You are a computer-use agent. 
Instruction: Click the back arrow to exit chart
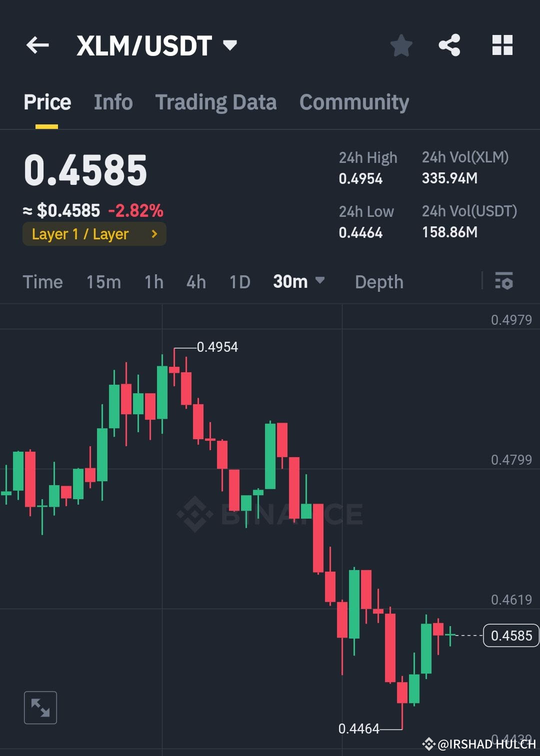[x=37, y=45]
